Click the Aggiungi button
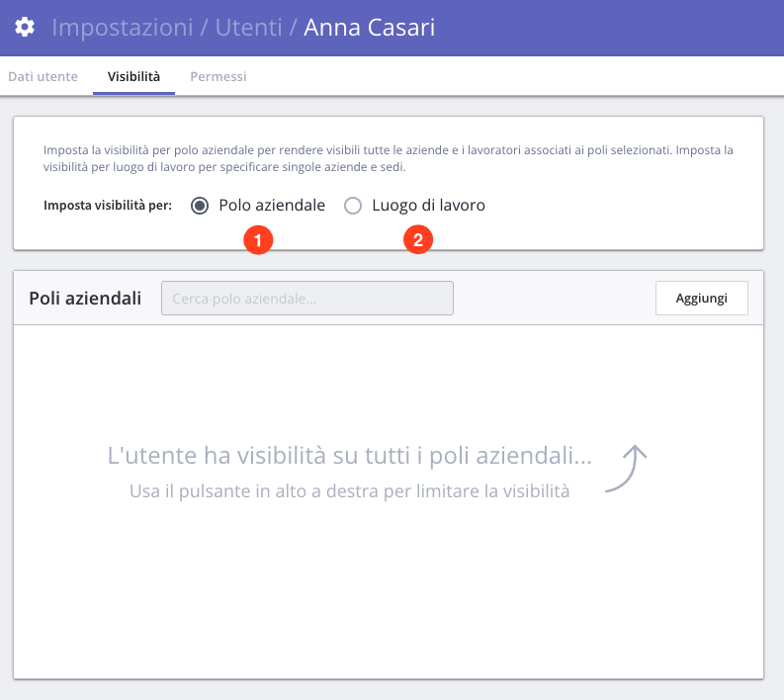The width and height of the screenshot is (784, 700). coord(702,298)
